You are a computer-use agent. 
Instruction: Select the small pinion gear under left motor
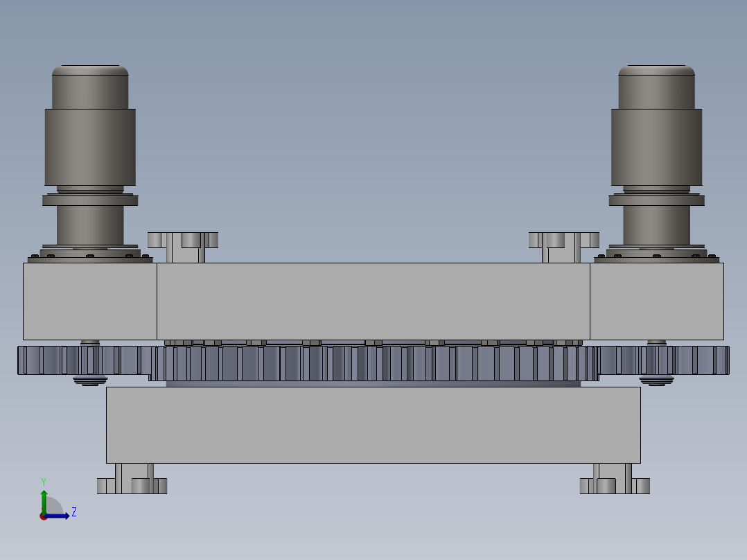tap(86, 360)
